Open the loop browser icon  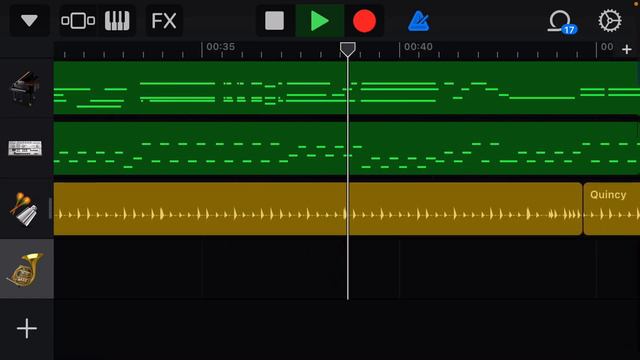click(x=562, y=22)
